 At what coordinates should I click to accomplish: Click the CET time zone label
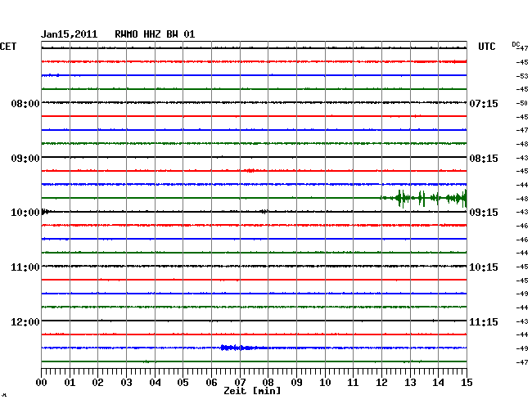pos(8,47)
